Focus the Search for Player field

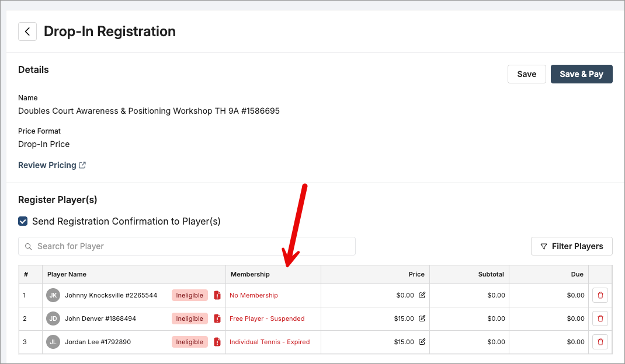187,246
